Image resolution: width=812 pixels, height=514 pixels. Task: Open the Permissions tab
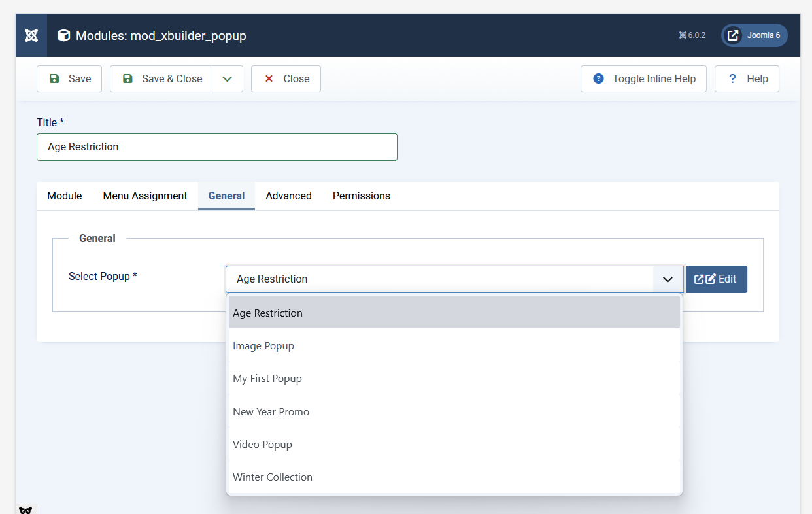361,196
